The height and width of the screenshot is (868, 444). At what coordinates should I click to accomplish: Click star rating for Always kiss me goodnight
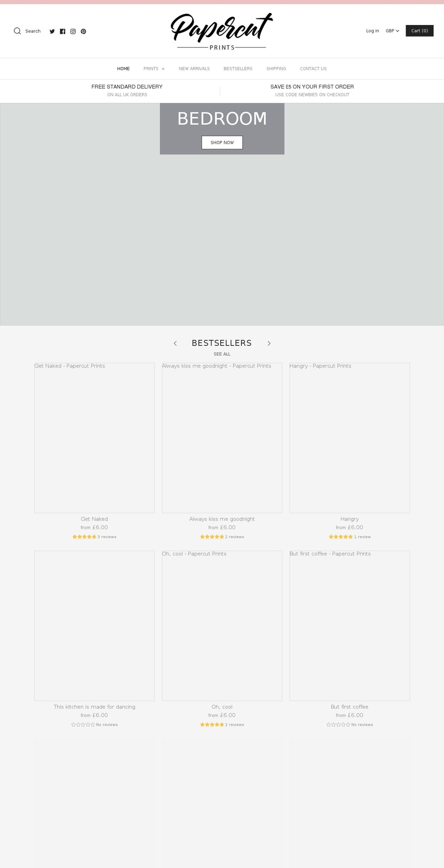pyautogui.click(x=212, y=537)
